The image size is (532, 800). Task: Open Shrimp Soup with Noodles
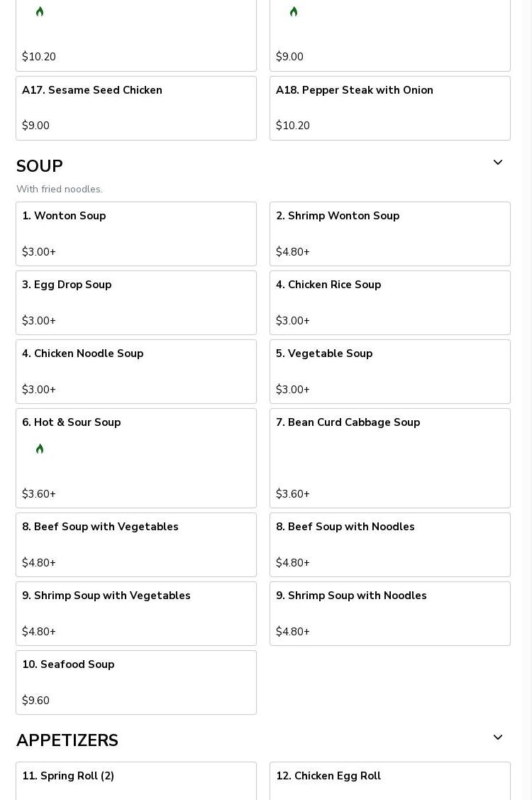[390, 614]
